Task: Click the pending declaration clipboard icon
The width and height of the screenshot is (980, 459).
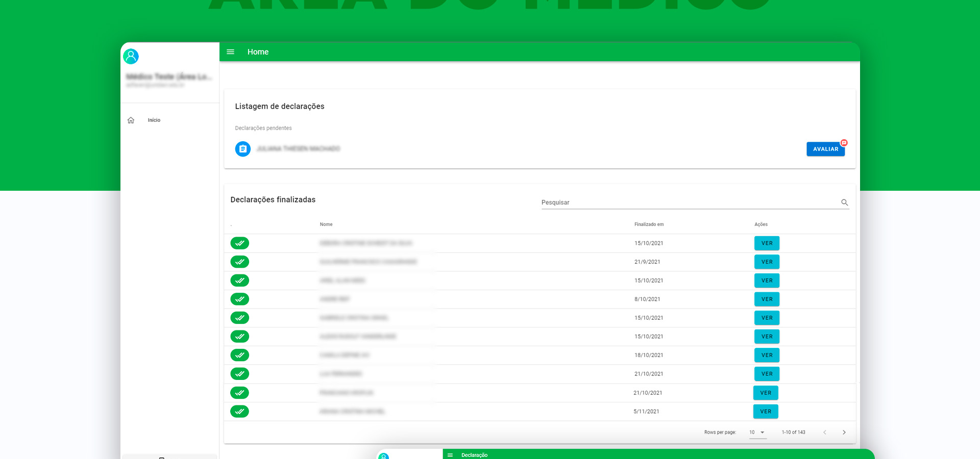Action: 242,149
